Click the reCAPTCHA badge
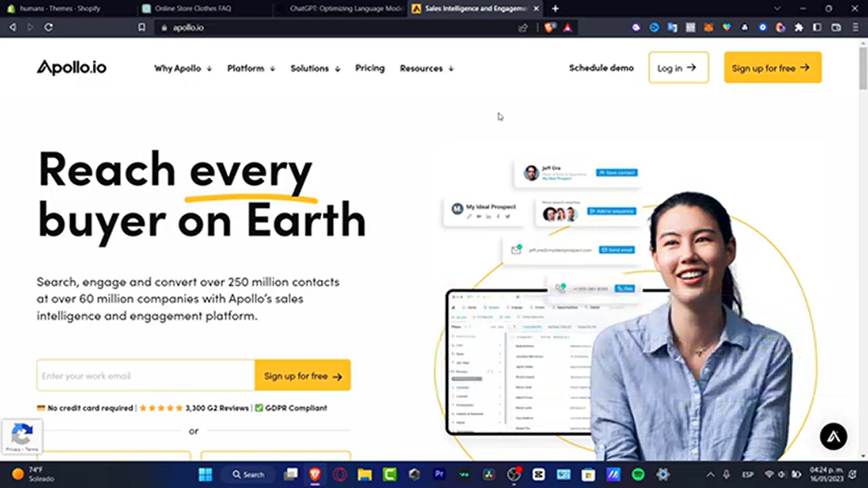Screen dimensions: 868x488 [x=22, y=436]
